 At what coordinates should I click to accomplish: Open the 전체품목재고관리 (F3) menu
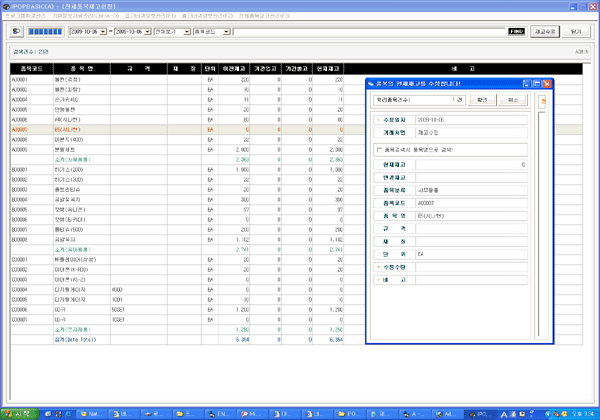coord(264,16)
